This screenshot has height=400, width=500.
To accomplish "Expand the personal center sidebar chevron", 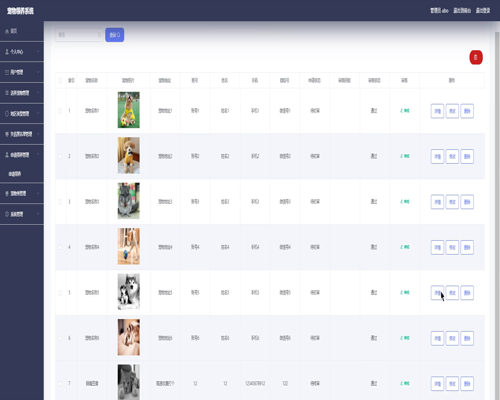I will tap(38, 52).
